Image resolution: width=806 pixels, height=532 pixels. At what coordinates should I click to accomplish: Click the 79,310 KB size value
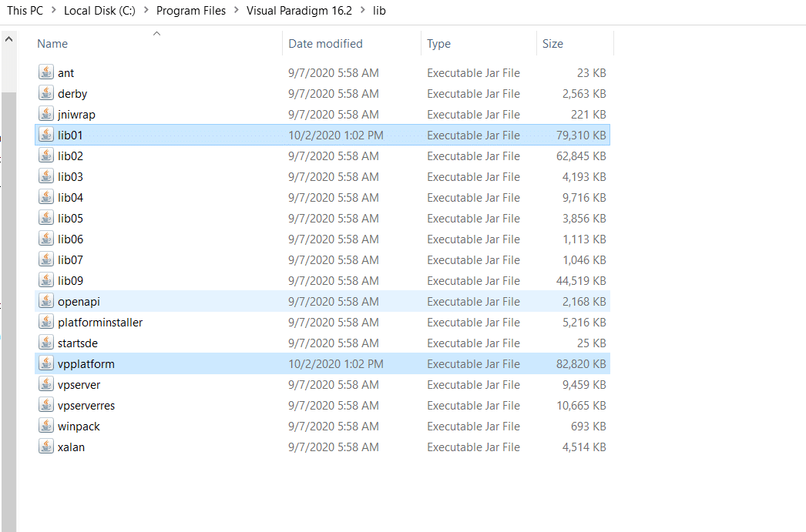(x=581, y=135)
